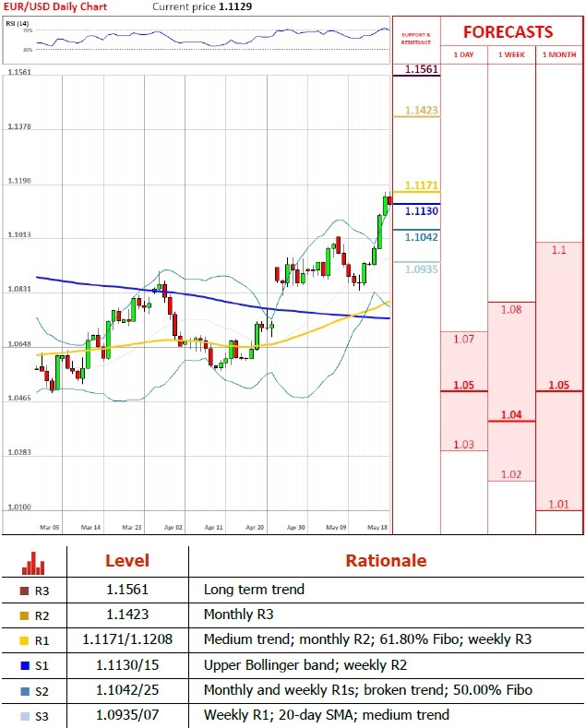Click the 1.0935 support level marker
Viewport: 586px width, 728px height.
[421, 269]
